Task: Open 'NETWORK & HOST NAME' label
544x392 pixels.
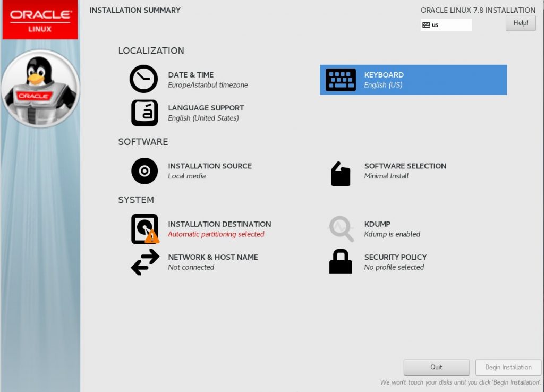Action: pyautogui.click(x=214, y=257)
